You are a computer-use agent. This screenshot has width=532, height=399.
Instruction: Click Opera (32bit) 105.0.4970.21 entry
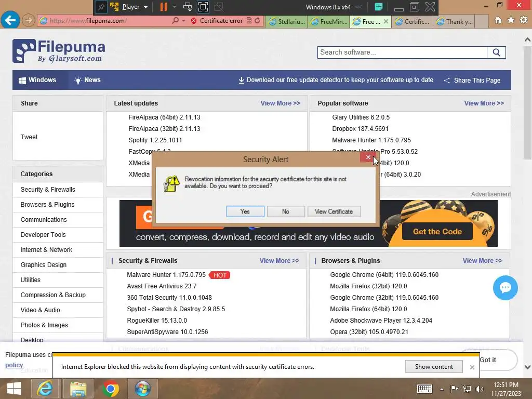(x=369, y=332)
